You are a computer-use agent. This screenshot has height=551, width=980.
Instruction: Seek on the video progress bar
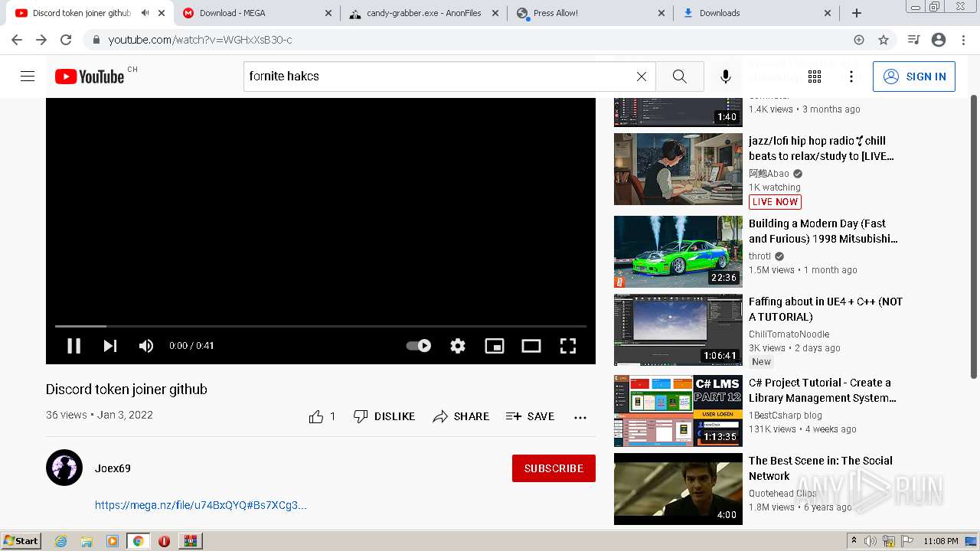tap(321, 326)
